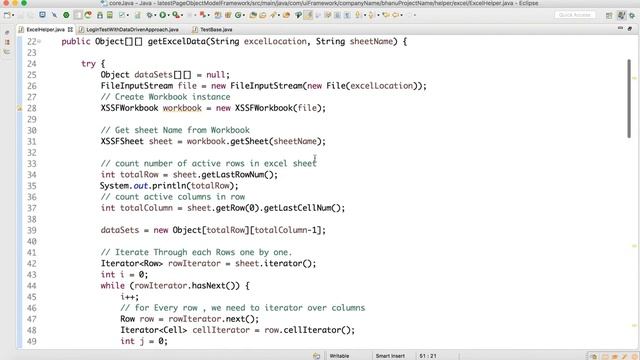Click the last icon in bottom-right status tray
Screen dimensions: 640x360
point(636,356)
